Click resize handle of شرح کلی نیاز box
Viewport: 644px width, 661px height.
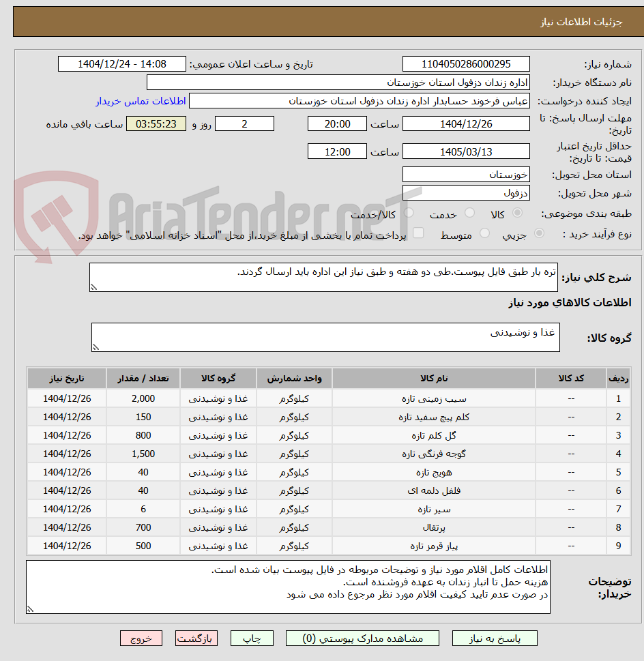93,287
